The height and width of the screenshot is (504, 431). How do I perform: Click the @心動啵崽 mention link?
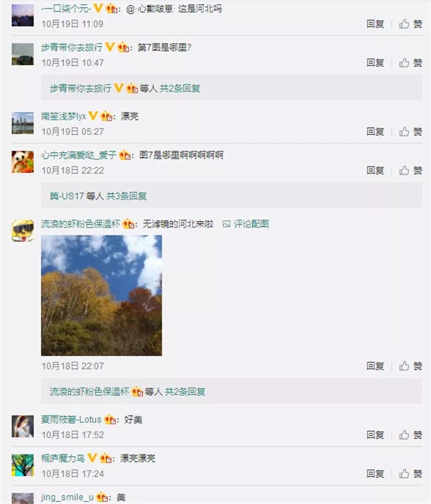pos(150,9)
